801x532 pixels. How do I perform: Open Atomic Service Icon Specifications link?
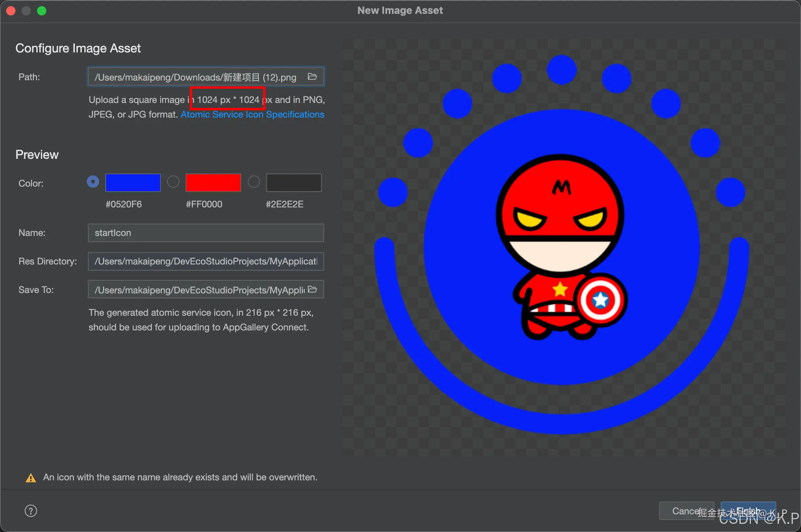point(252,114)
